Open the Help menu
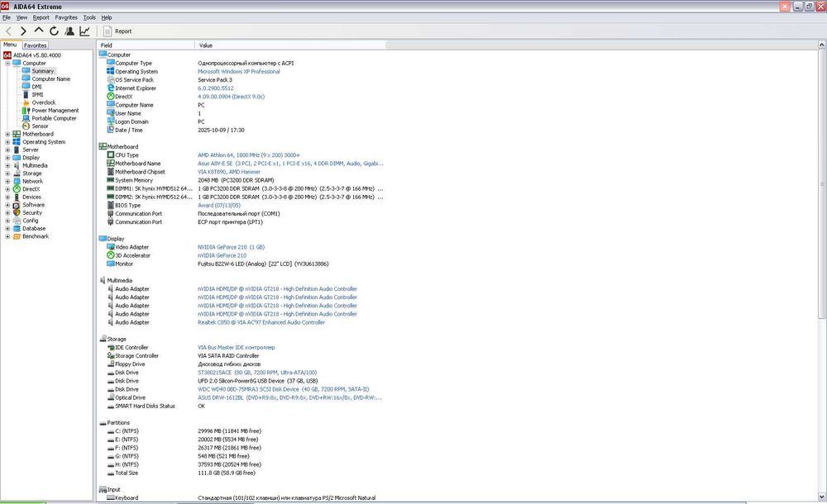Screen dimensions: 827x504 click(107, 17)
